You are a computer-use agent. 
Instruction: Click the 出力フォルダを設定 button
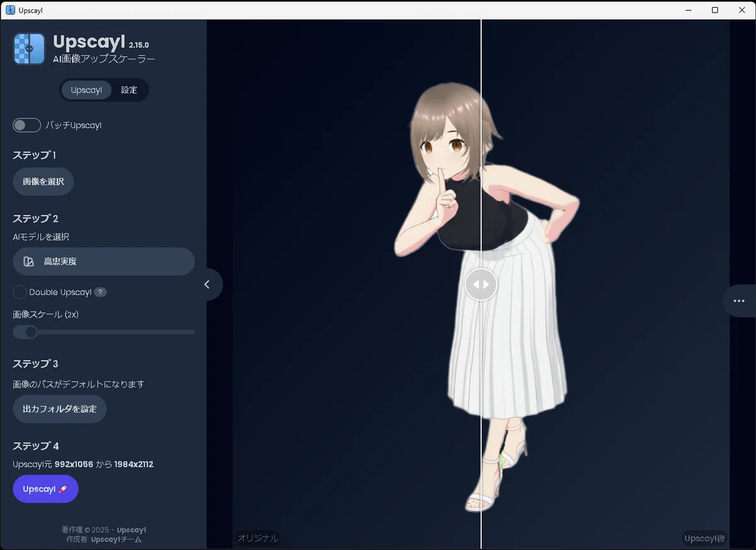(60, 409)
